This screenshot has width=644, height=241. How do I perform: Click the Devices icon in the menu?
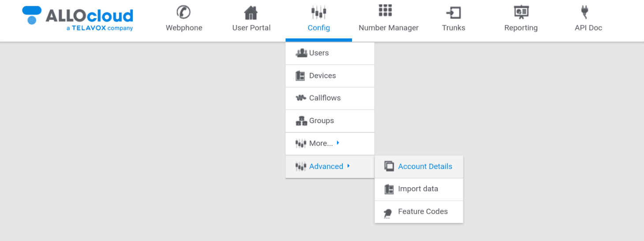pyautogui.click(x=300, y=75)
